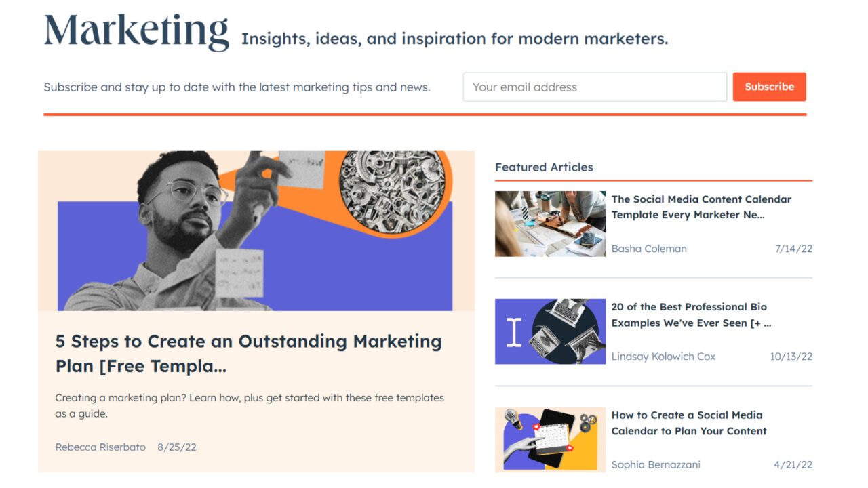This screenshot has width=868, height=488.
Task: Click the author name Sophia Bernazzani
Action: [656, 465]
